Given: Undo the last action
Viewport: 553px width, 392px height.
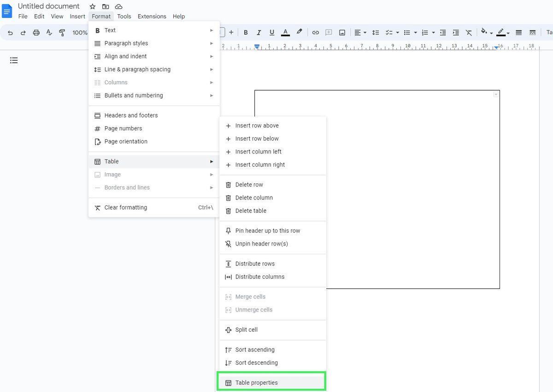Looking at the screenshot, I should click(x=10, y=32).
